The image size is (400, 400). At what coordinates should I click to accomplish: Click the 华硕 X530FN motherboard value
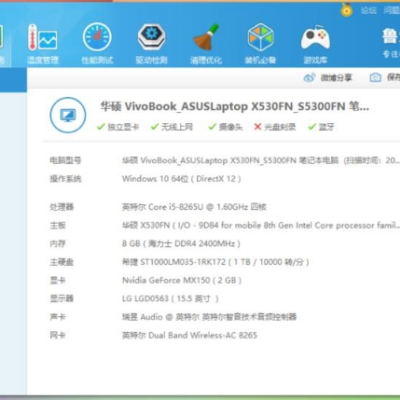coord(261,225)
